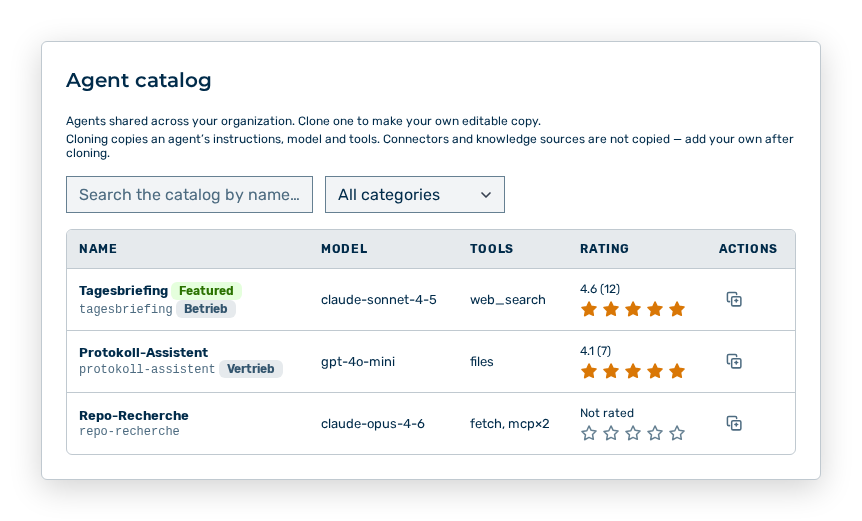Image resolution: width=862 pixels, height=521 pixels.
Task: Click the tagesbriefing slug text
Action: click(x=126, y=309)
